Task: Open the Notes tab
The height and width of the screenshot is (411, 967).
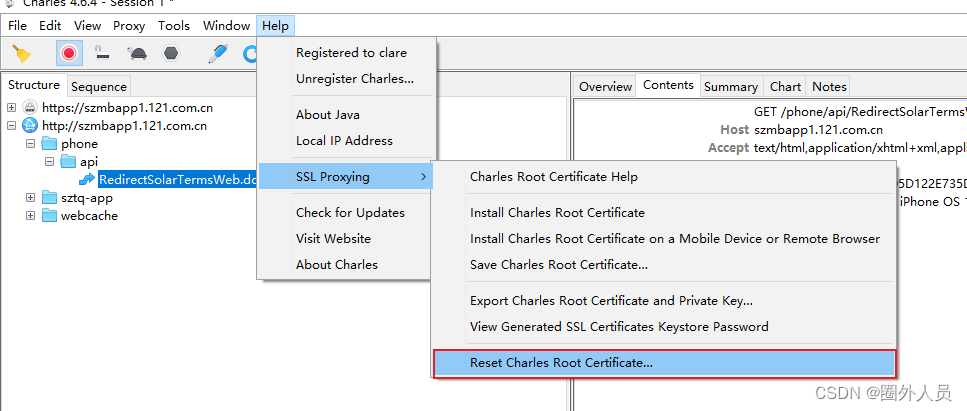Action: [829, 86]
